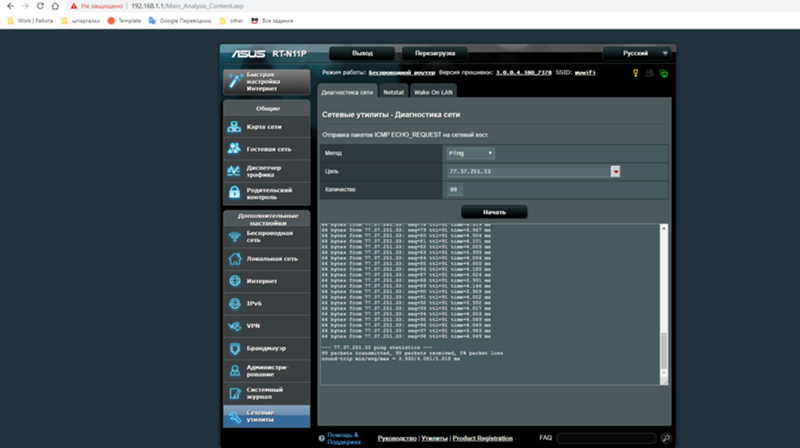Switch to the Wake On LAN tab
This screenshot has height=448, width=800.
coord(433,92)
